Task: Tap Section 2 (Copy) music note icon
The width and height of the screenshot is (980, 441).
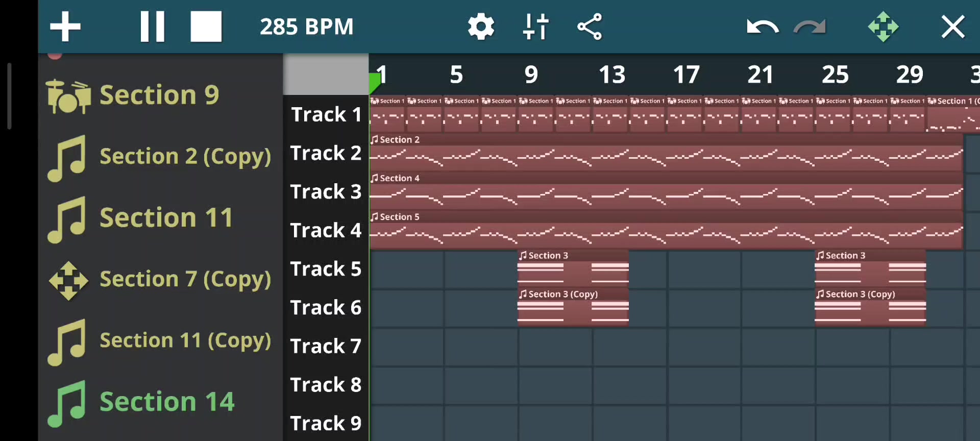Action: (x=67, y=158)
